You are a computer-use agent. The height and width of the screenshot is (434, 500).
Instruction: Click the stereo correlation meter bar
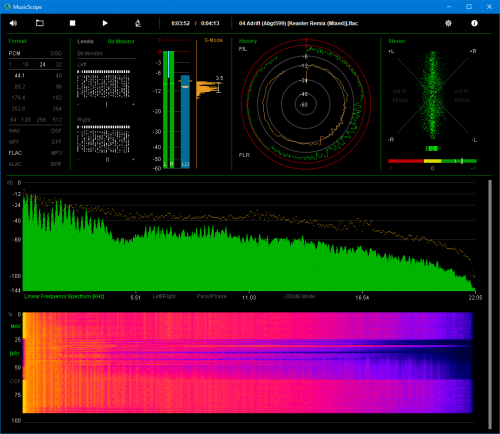(432, 161)
